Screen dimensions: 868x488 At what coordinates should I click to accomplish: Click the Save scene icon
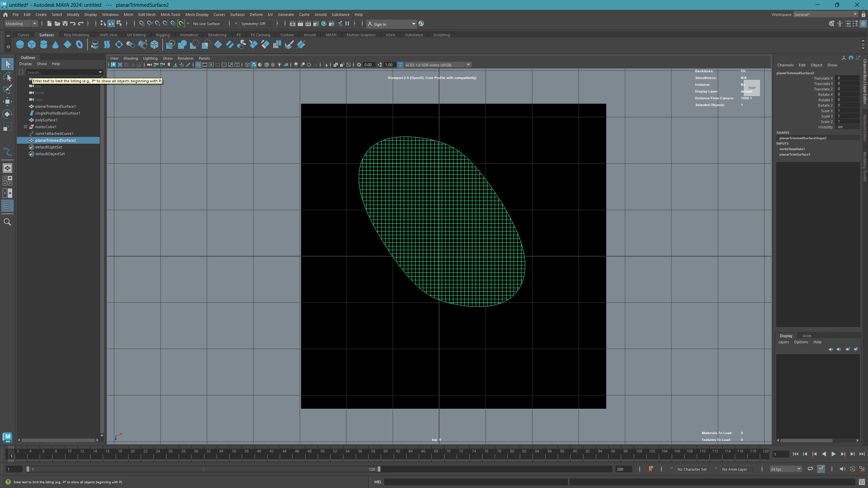(x=65, y=24)
